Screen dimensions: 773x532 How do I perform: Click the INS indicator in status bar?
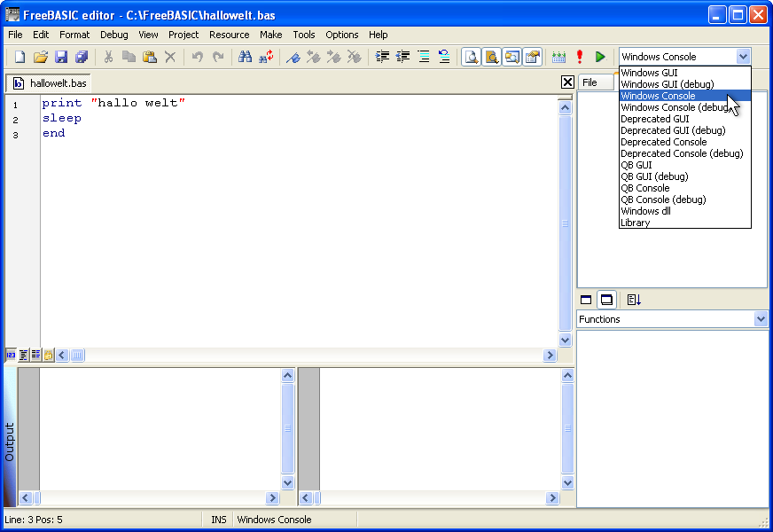(218, 520)
